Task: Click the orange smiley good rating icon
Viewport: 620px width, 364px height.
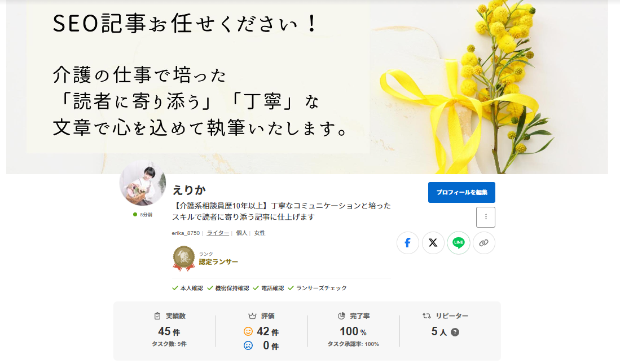Action: click(x=248, y=332)
